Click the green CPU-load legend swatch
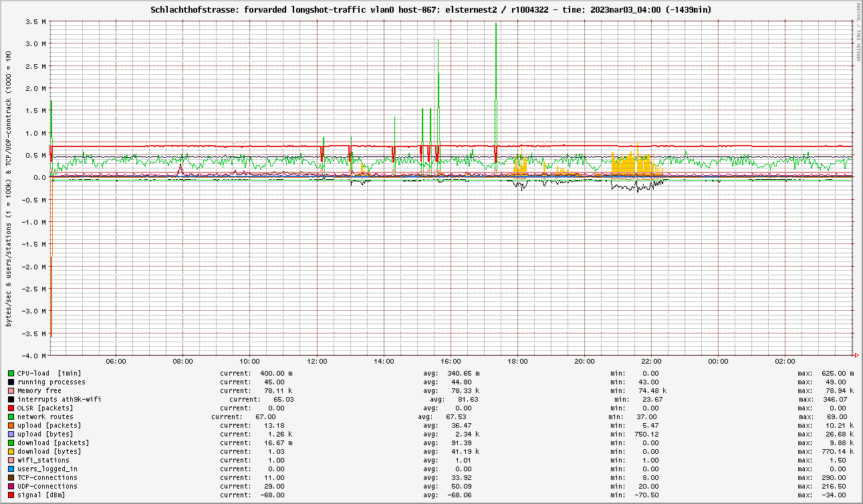This screenshot has width=863, height=504. point(11,373)
